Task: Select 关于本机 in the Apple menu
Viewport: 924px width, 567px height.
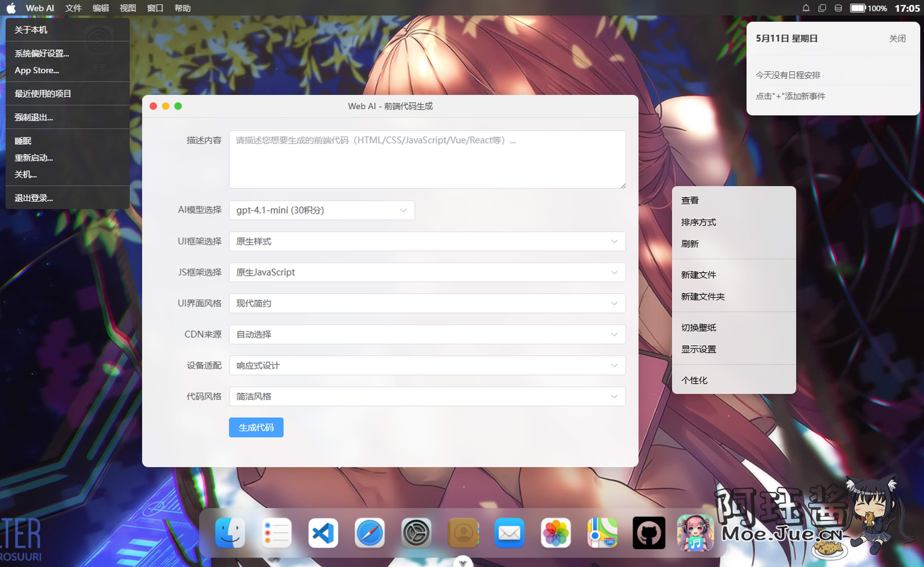Action: [67, 30]
